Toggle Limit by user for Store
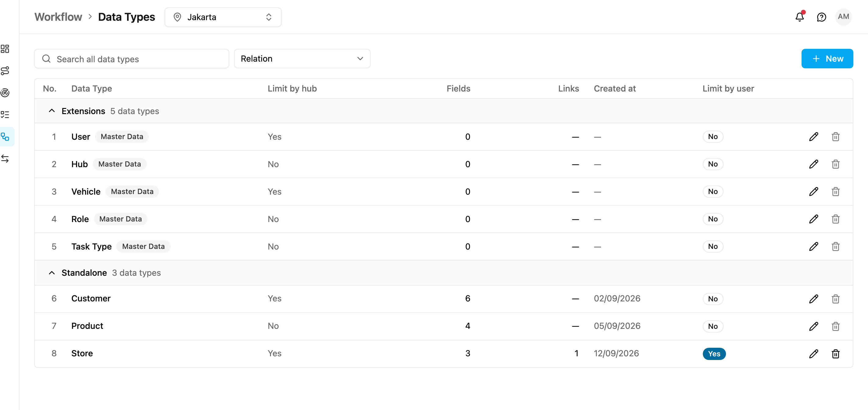Image resolution: width=868 pixels, height=410 pixels. coord(714,354)
